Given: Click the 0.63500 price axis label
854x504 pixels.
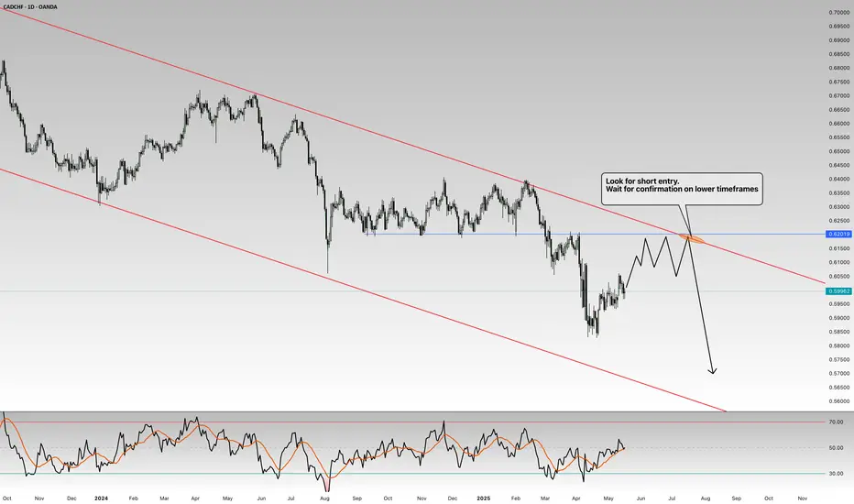Looking at the screenshot, I should pos(838,192).
